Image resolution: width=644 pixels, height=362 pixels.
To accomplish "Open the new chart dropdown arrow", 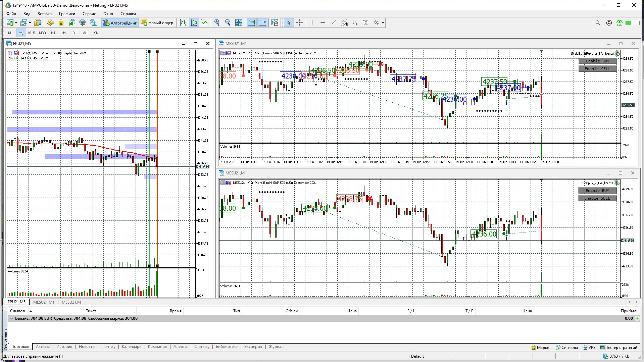I will pyautogui.click(x=16, y=23).
